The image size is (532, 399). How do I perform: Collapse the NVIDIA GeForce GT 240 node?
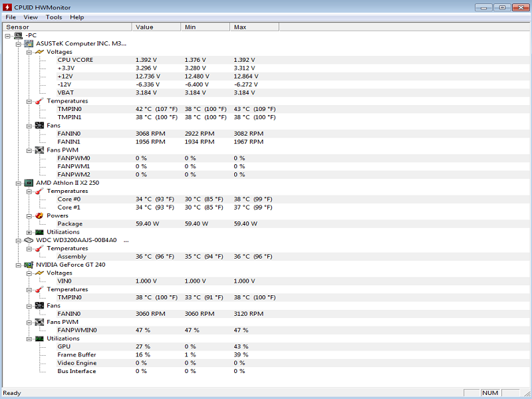pos(19,265)
